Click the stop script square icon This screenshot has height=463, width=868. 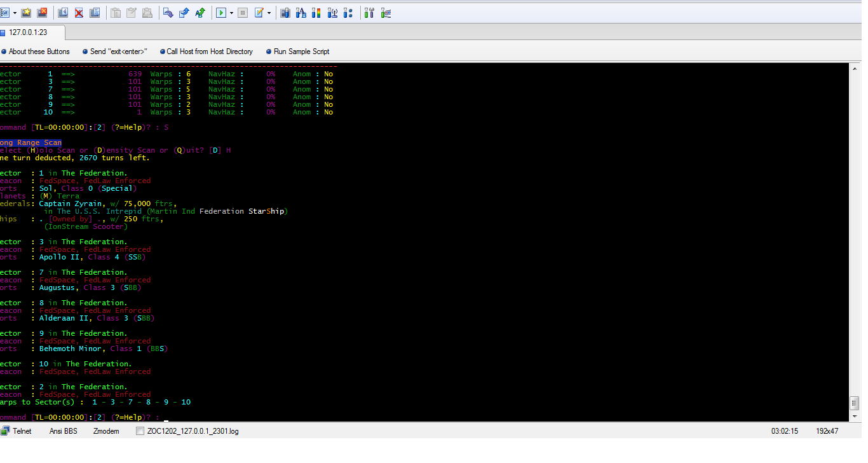(243, 13)
